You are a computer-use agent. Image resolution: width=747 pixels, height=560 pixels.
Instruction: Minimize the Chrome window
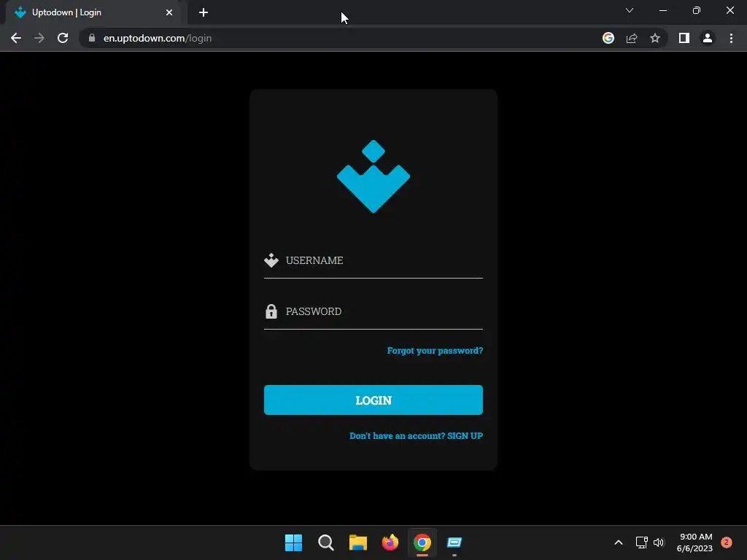(x=662, y=10)
